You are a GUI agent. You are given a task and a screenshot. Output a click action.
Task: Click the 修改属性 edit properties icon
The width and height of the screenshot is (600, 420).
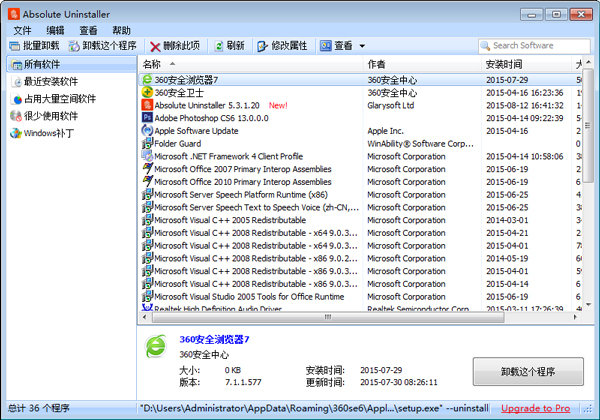click(x=262, y=46)
